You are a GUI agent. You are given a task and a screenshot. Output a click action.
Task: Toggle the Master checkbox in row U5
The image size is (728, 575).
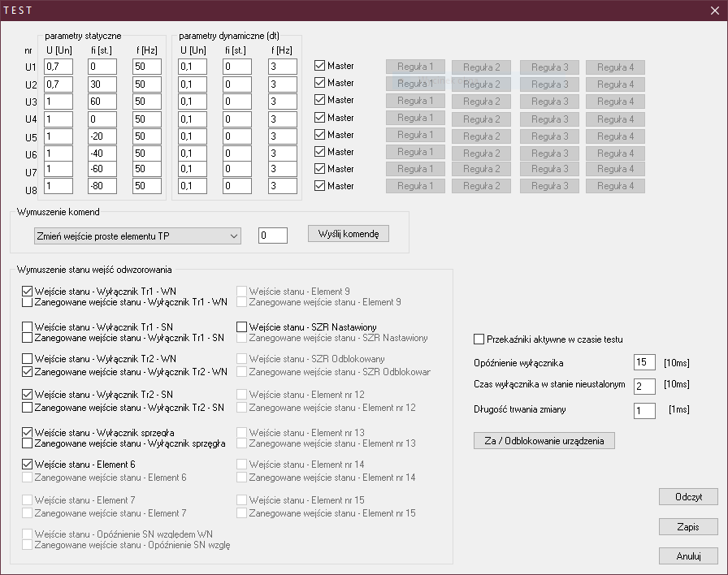319,135
